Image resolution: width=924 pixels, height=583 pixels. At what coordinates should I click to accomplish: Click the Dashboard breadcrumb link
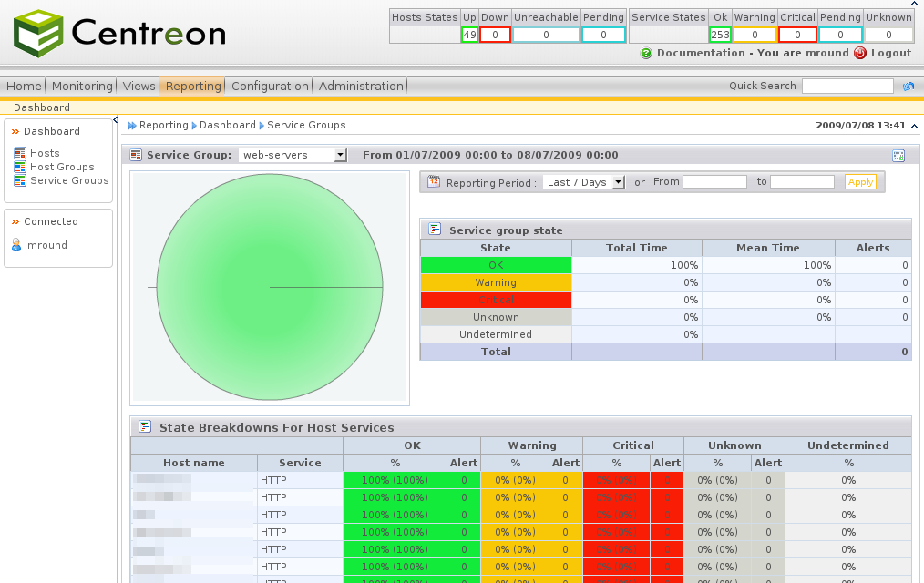(x=227, y=125)
